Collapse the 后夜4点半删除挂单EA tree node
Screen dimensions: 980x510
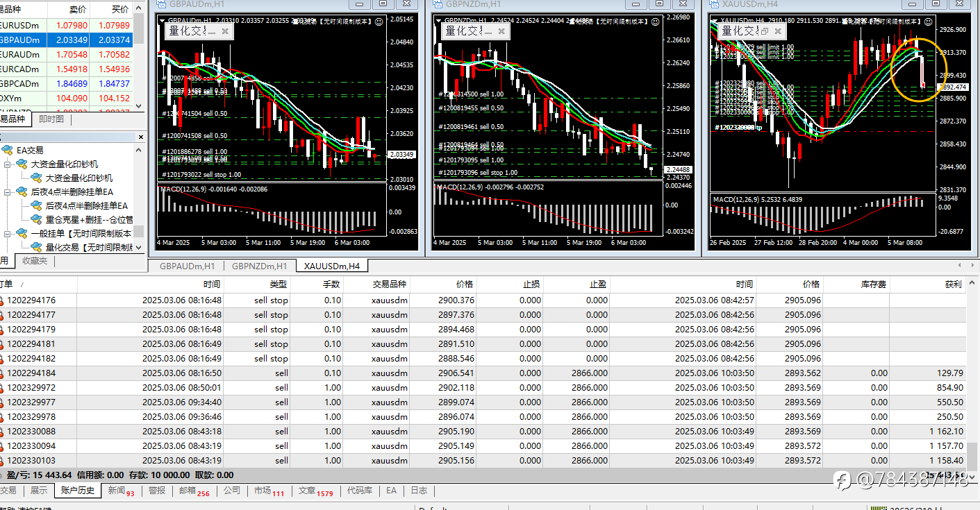click(8, 192)
